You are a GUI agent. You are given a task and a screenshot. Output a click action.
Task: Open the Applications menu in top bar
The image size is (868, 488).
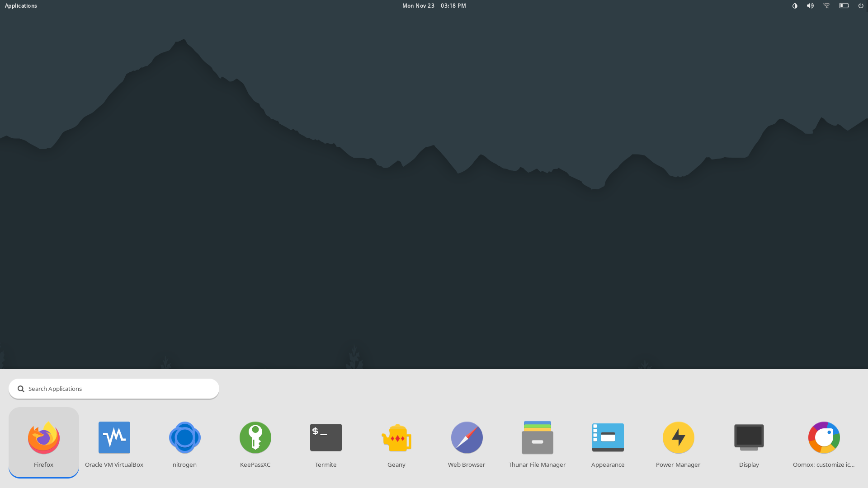(21, 6)
